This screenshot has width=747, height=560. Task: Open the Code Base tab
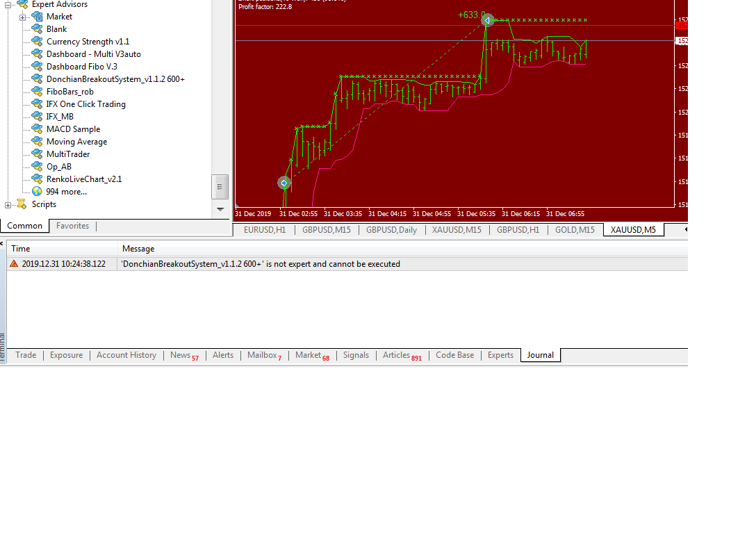tap(455, 355)
